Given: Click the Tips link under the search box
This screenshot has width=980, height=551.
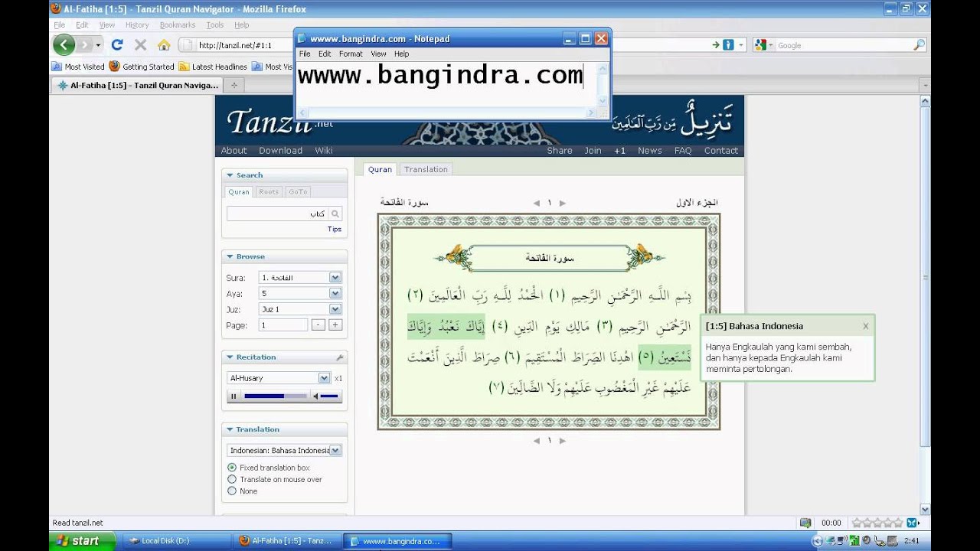Looking at the screenshot, I should [335, 230].
